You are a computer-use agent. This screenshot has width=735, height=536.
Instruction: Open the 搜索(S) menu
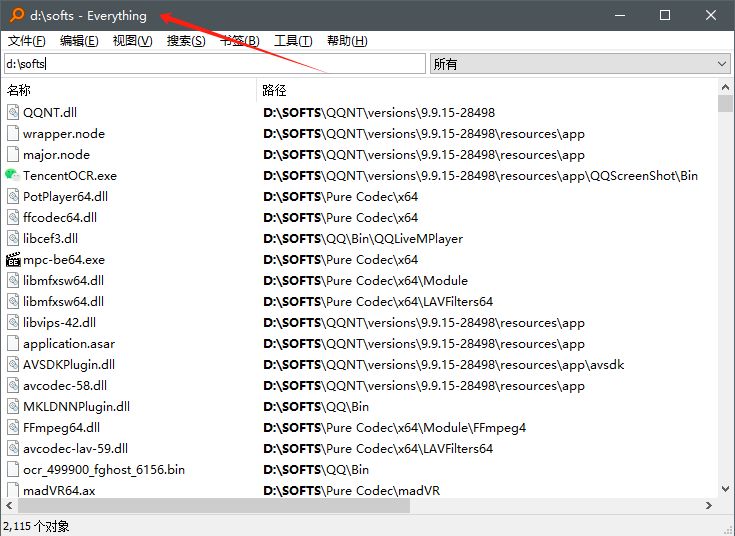pyautogui.click(x=186, y=41)
